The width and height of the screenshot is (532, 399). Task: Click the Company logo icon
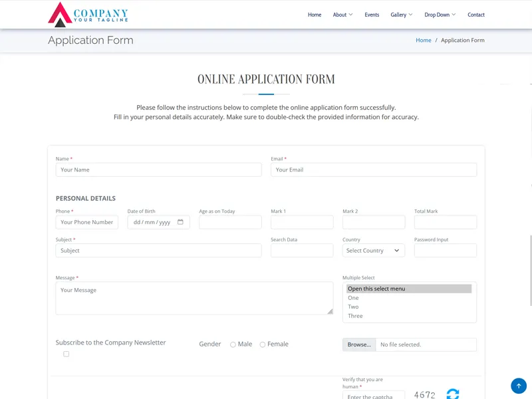[x=60, y=15]
